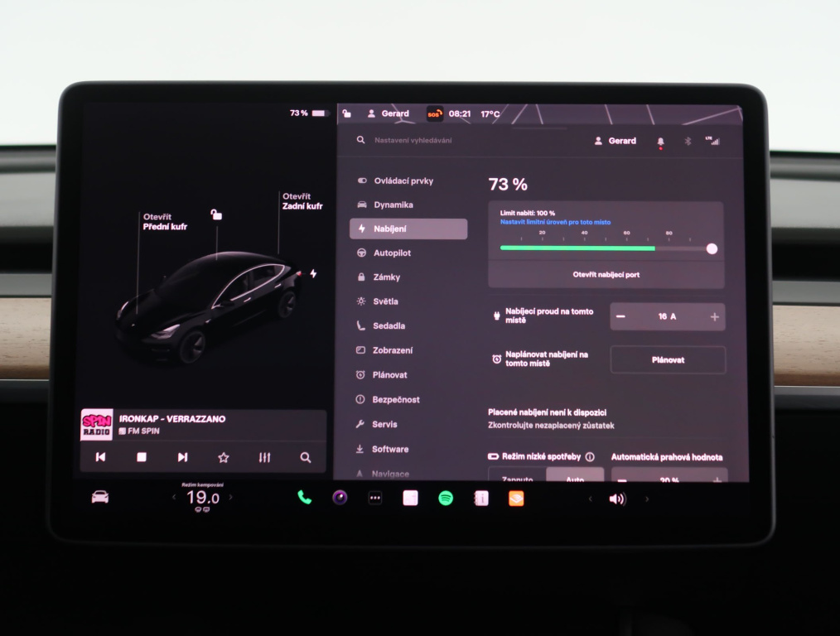Mute the volume speaker icon
The image size is (840, 636).
(x=617, y=499)
